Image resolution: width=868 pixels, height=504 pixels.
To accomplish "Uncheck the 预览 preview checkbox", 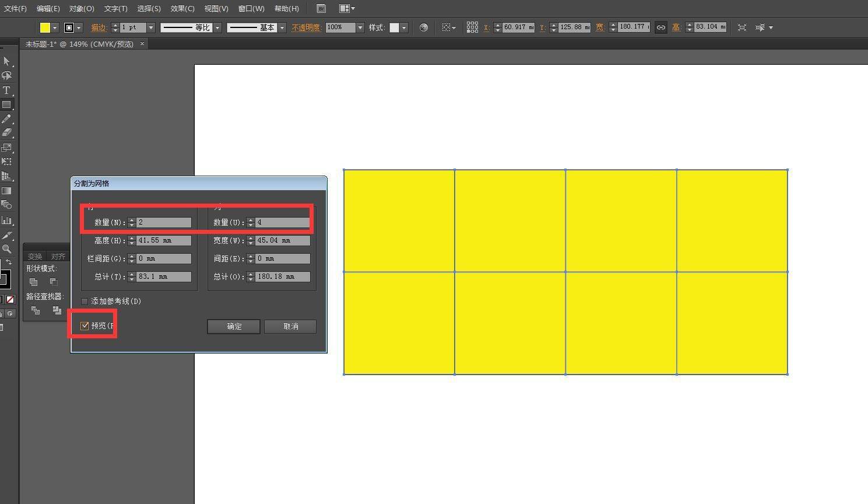I will [x=85, y=325].
